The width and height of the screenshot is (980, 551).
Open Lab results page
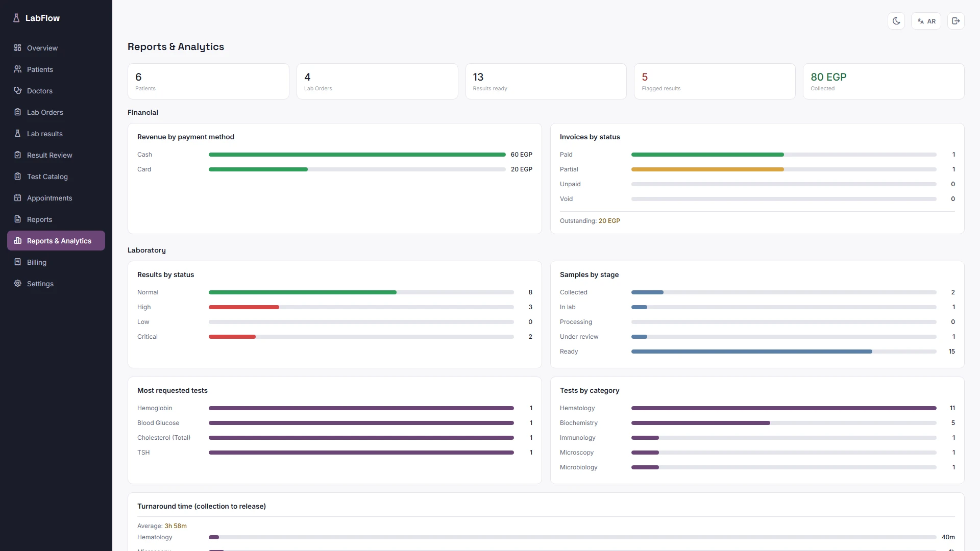point(56,133)
